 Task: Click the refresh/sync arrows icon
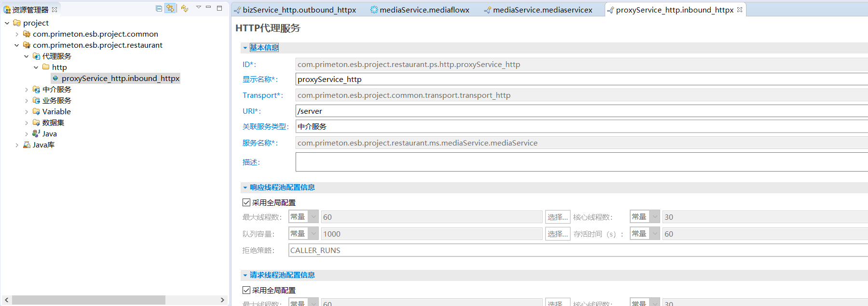[x=185, y=8]
